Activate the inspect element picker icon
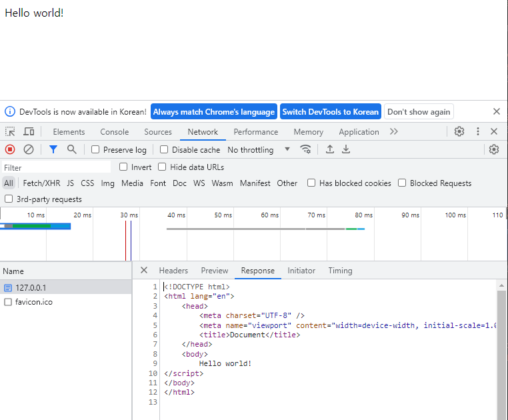Viewport: 508px width, 420px height. 10,131
